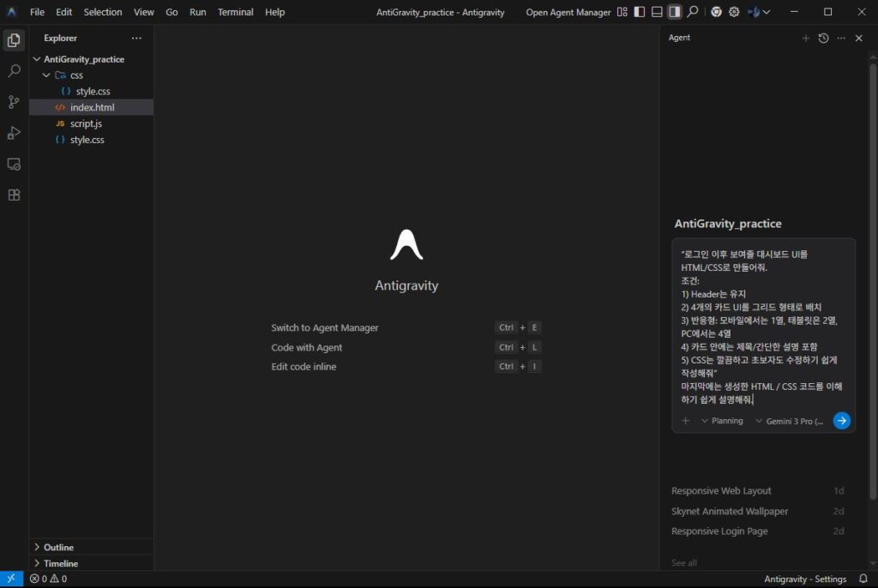The width and height of the screenshot is (878, 588).
Task: Start a new Agent conversation with the plus icon
Action: (806, 38)
